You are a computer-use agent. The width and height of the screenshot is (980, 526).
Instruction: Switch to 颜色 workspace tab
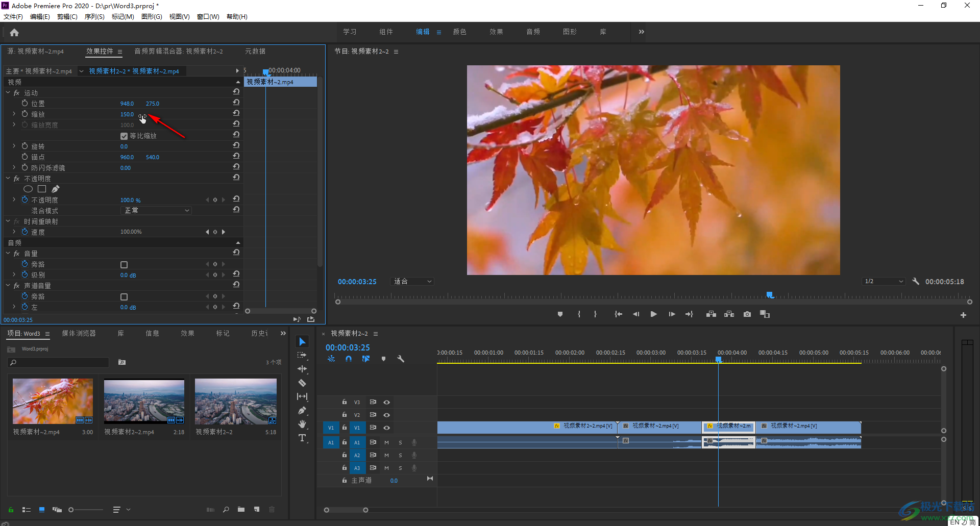click(459, 32)
